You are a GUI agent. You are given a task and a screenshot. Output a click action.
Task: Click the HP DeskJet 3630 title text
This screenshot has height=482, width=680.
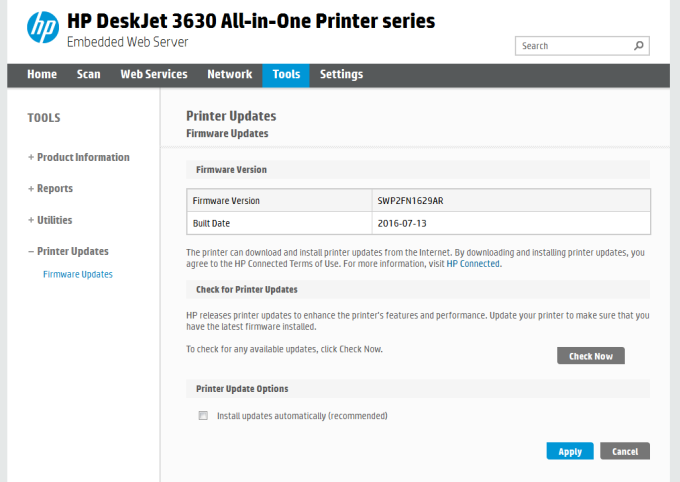click(251, 21)
